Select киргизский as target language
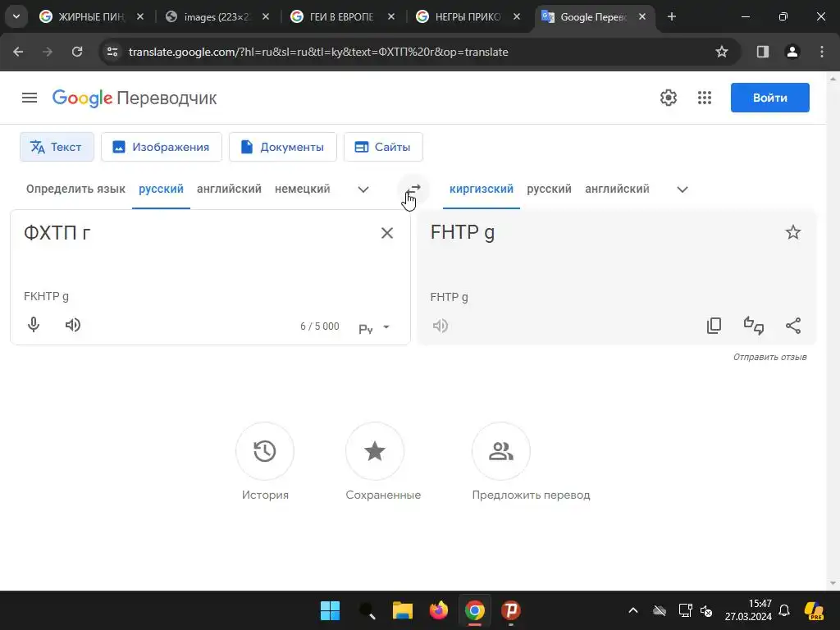The image size is (840, 630). [481, 189]
